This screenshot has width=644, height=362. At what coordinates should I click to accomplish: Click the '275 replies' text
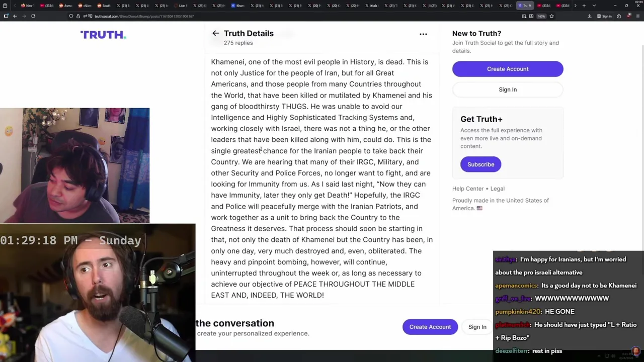click(x=238, y=43)
